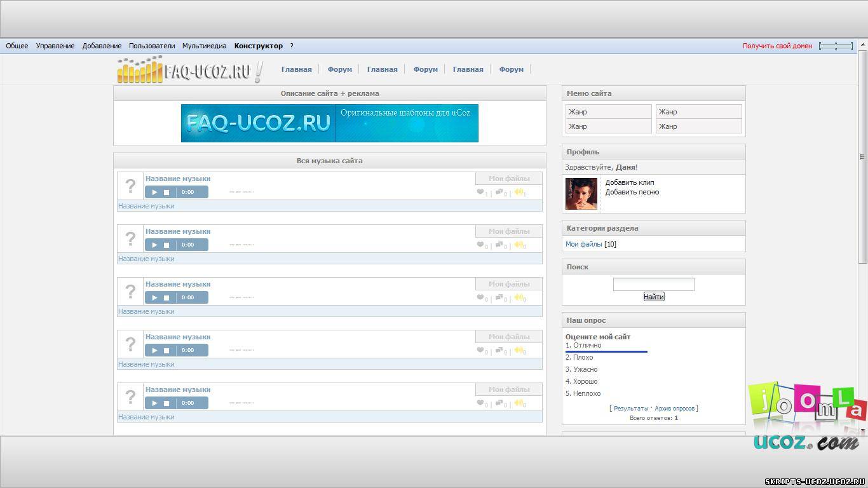Follow the Получить свой домен link
The image size is (868, 488).
(x=777, y=46)
